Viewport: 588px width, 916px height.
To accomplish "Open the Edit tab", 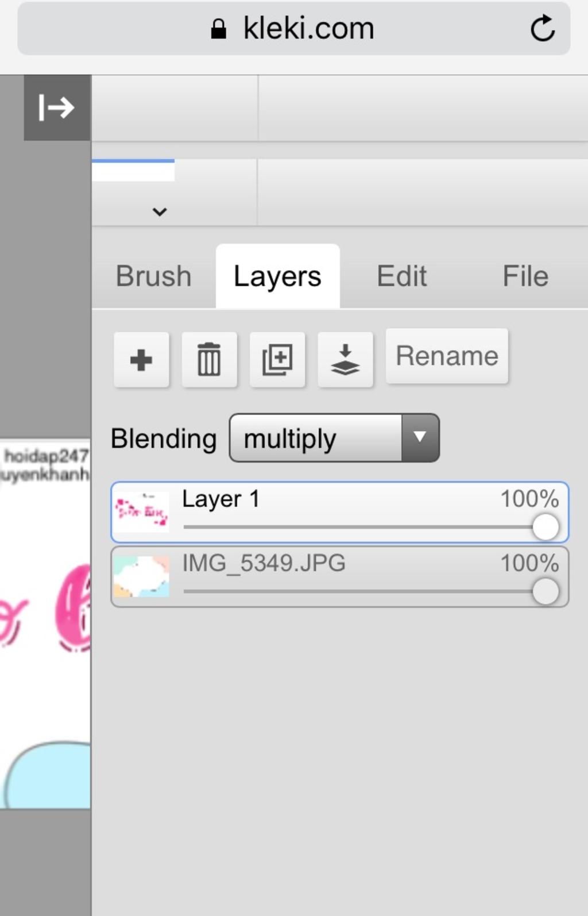I will pos(401,276).
